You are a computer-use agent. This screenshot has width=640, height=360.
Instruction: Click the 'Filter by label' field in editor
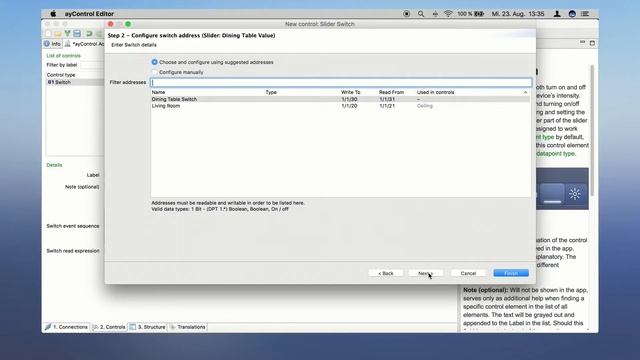point(92,65)
